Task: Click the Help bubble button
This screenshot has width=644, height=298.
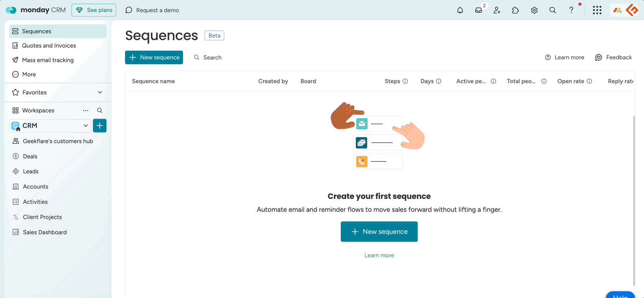Action: [621, 295]
